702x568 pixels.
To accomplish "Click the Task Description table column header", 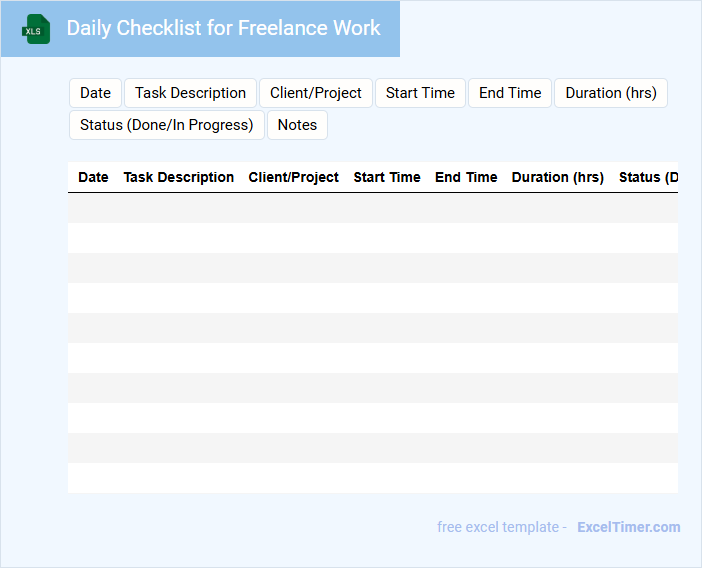I will tap(179, 177).
